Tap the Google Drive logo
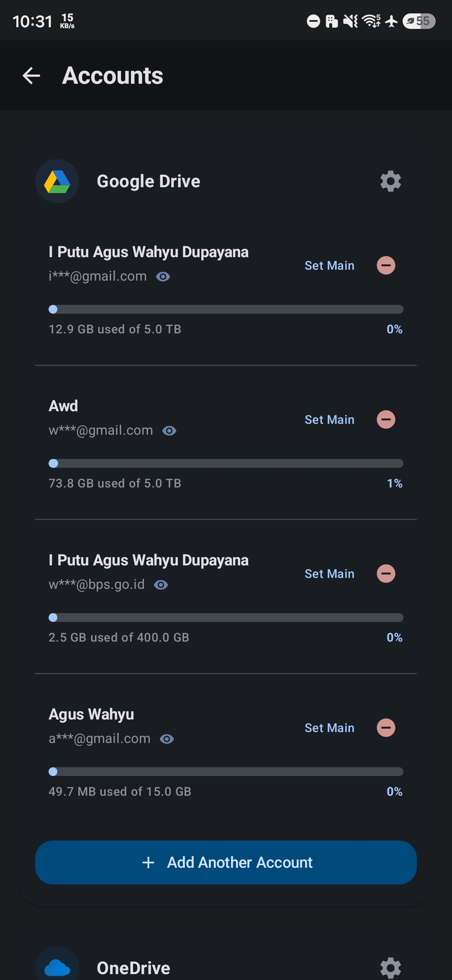452x980 pixels. point(57,181)
